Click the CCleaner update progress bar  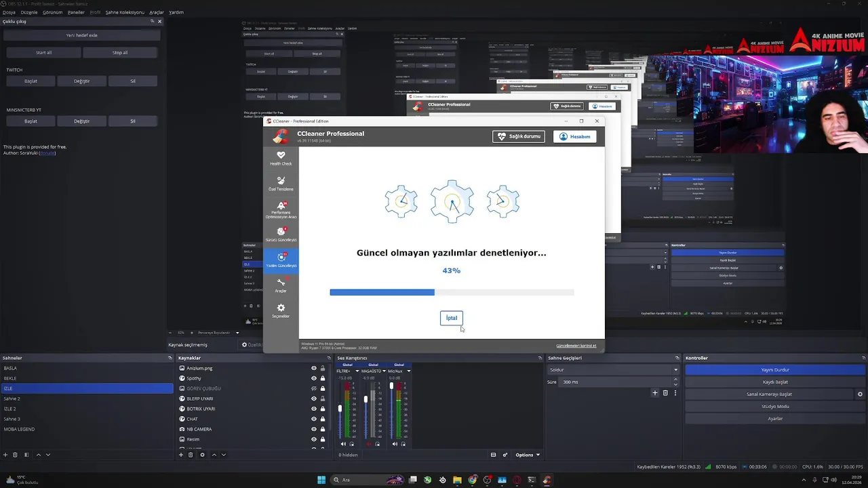pos(452,292)
